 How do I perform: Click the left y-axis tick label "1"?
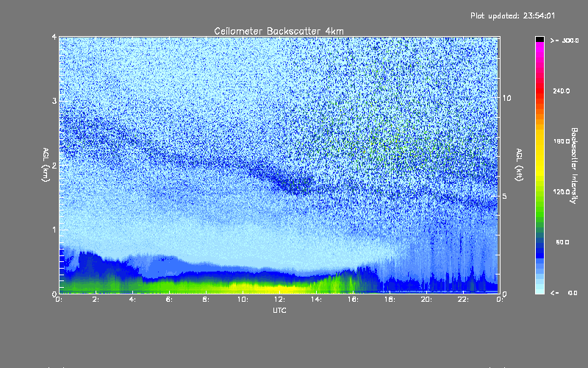click(x=54, y=230)
